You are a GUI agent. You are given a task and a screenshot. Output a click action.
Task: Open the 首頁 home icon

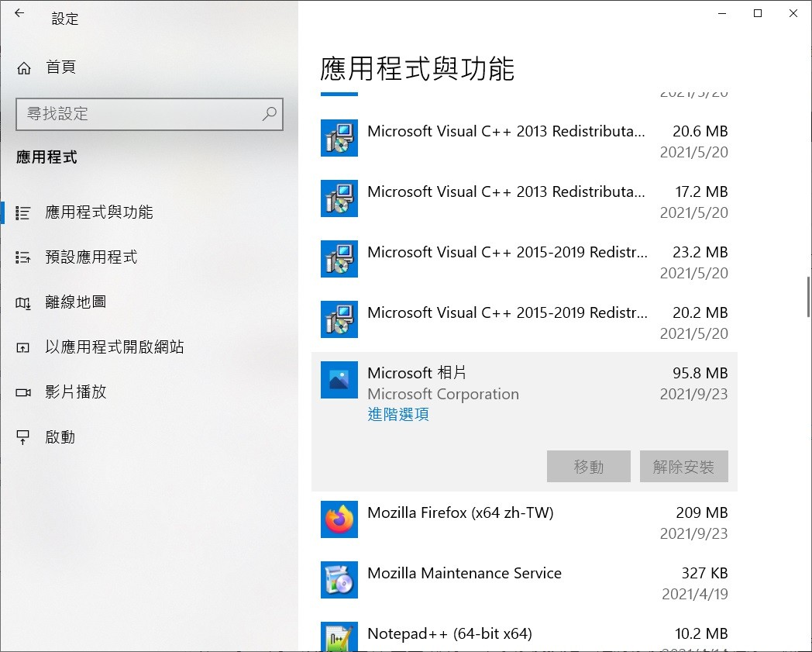[24, 68]
